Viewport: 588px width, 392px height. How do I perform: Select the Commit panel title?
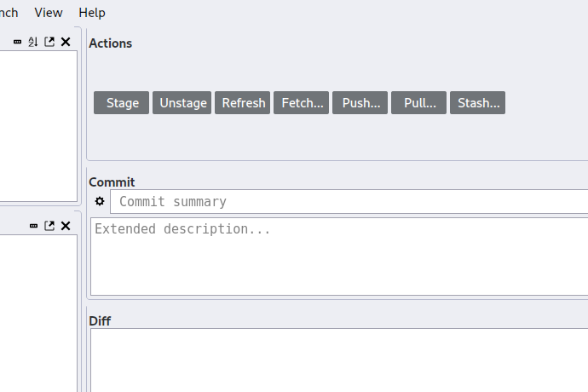pyautogui.click(x=112, y=182)
